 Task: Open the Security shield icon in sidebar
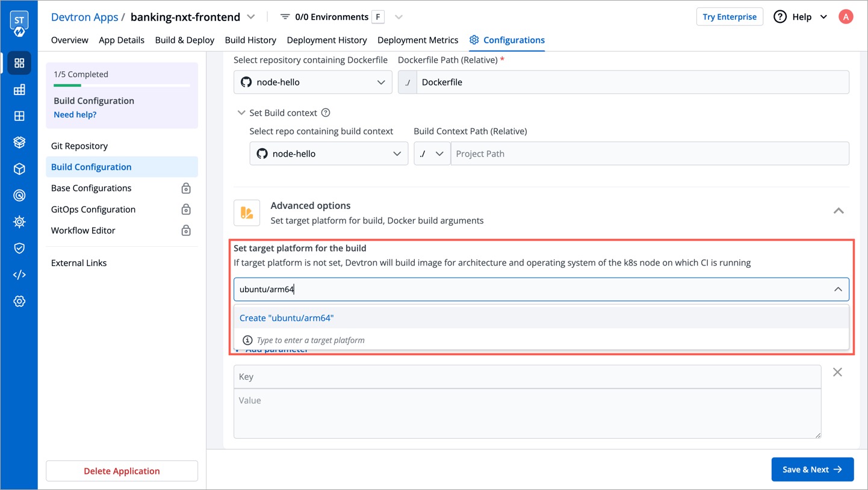click(19, 248)
